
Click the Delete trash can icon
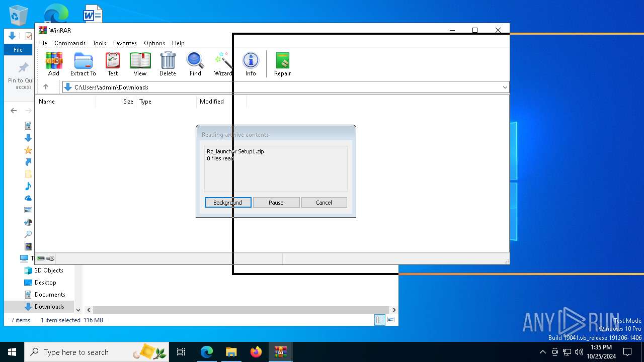(x=168, y=64)
